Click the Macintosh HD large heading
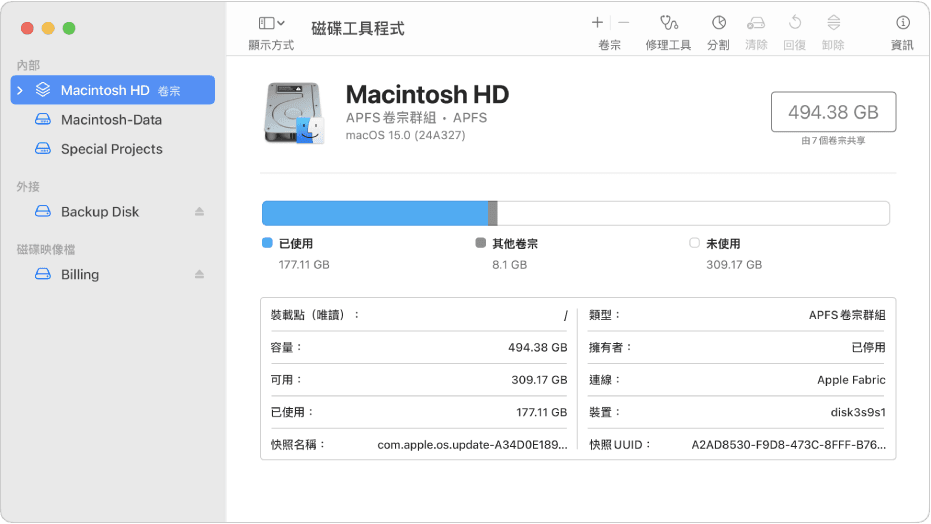Image resolution: width=931 pixels, height=524 pixels. (428, 94)
